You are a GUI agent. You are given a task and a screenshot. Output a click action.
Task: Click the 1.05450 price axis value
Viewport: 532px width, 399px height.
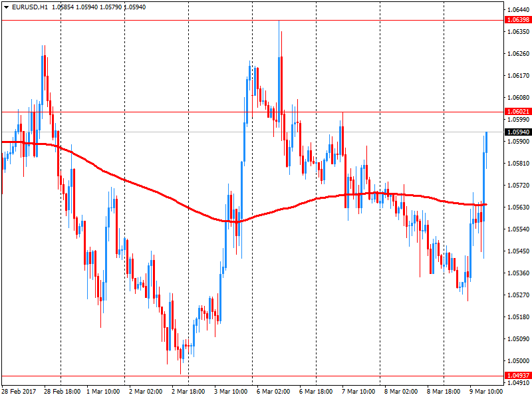pyautogui.click(x=519, y=251)
